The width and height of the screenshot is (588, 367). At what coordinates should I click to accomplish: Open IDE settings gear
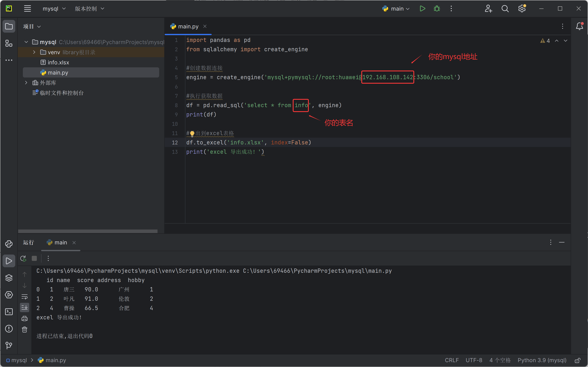coord(522,9)
